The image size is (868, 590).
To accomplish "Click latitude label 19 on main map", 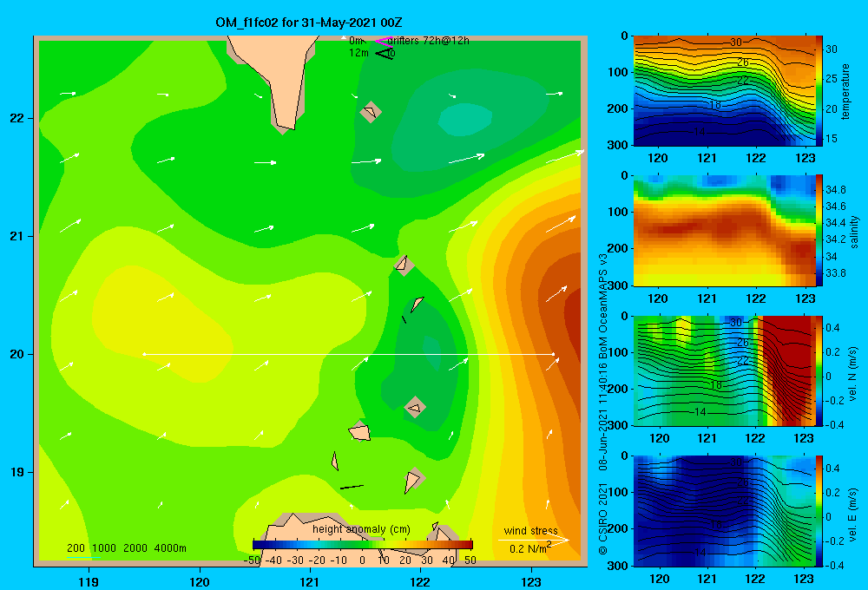I will click(x=17, y=472).
